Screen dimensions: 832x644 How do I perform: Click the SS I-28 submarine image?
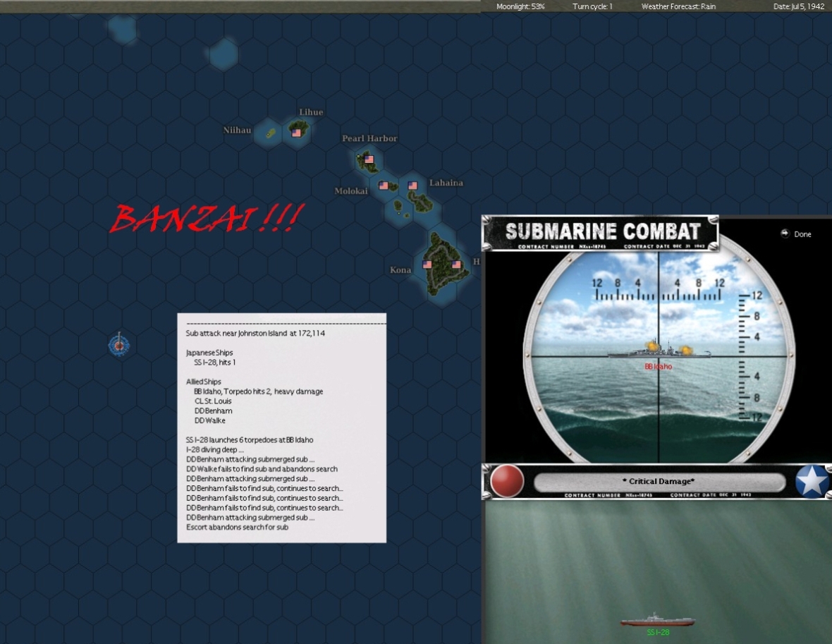(658, 619)
